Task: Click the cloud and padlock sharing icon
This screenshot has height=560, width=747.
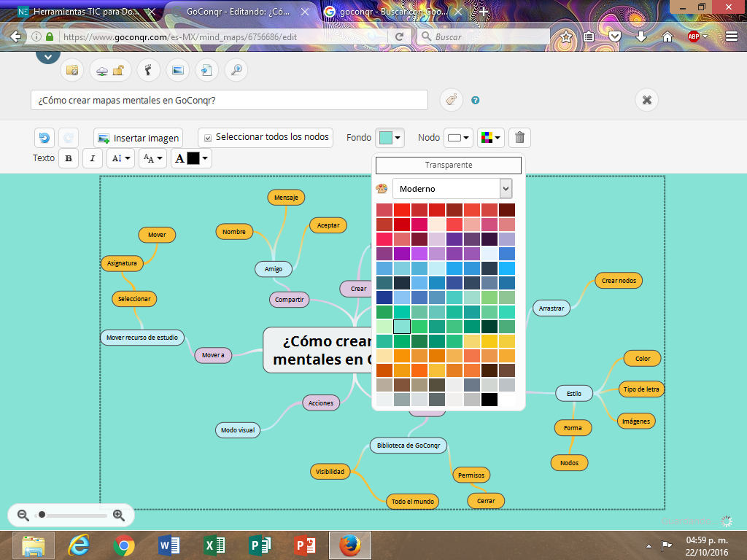Action: click(111, 70)
